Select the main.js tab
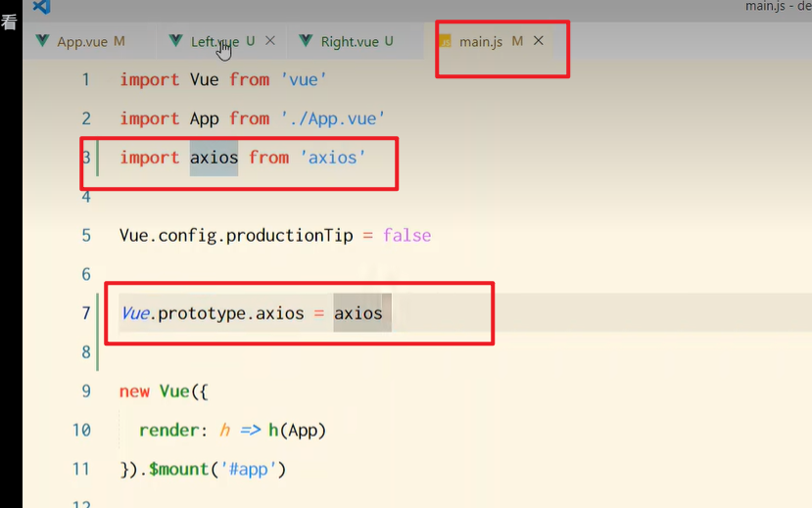This screenshot has width=812, height=508. point(481,42)
